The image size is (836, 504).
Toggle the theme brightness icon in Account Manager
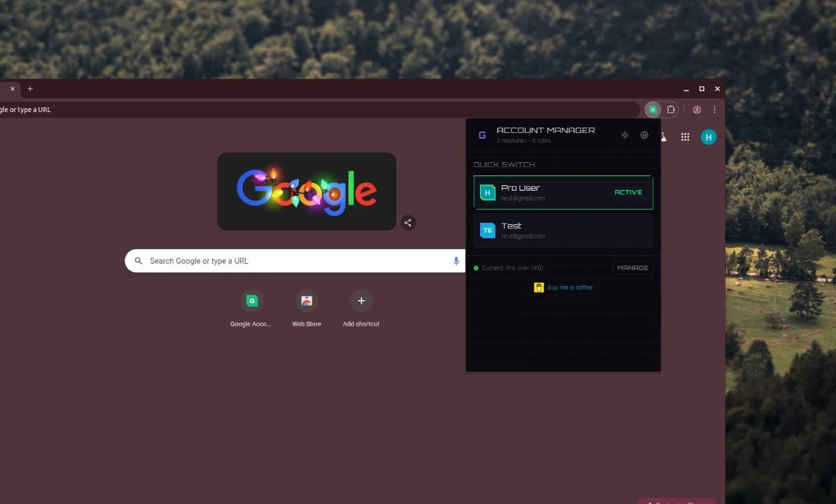tap(624, 135)
